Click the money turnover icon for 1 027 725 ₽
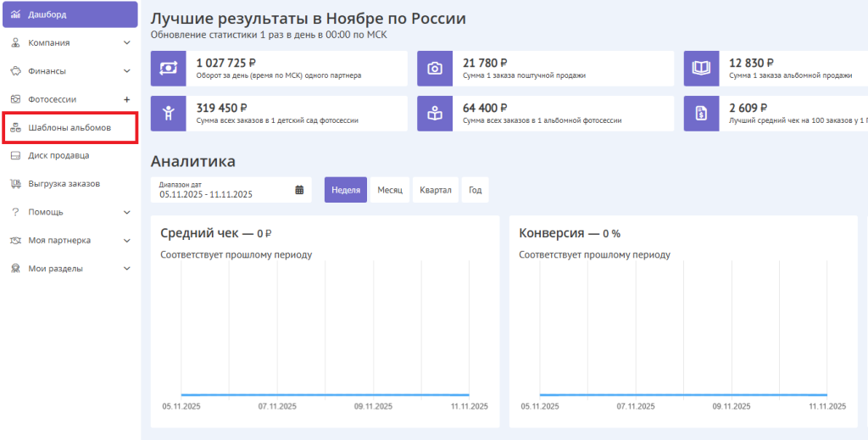The height and width of the screenshot is (440, 868). (168, 69)
